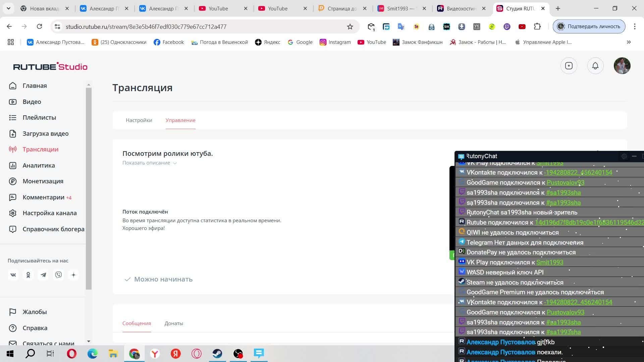Open Аналитика in the sidebar
644x362 pixels.
click(x=39, y=165)
